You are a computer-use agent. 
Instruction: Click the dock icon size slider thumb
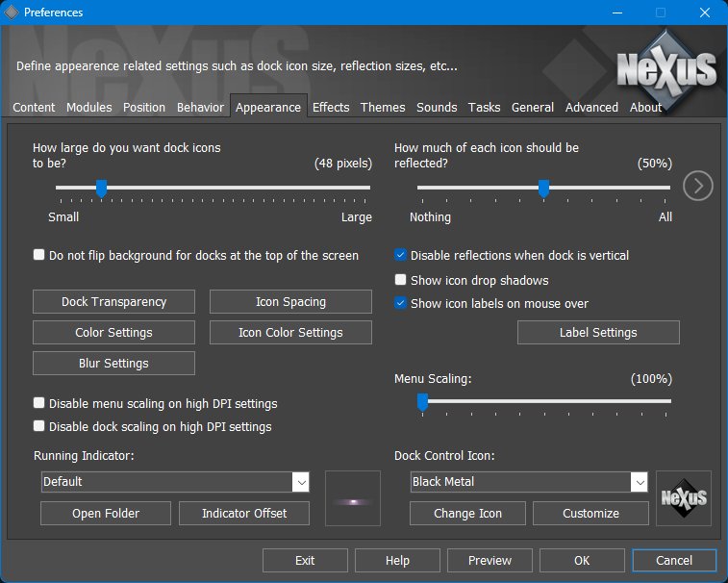click(x=101, y=189)
